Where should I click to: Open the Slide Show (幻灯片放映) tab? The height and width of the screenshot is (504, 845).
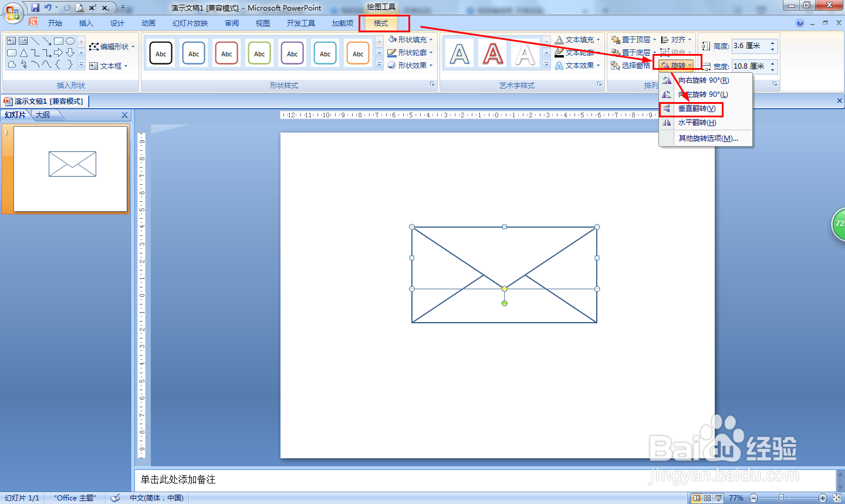coord(190,23)
